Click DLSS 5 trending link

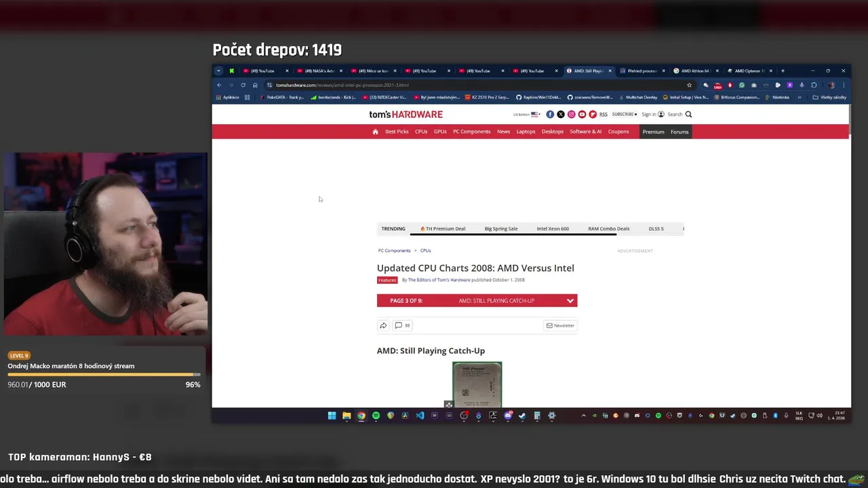656,228
